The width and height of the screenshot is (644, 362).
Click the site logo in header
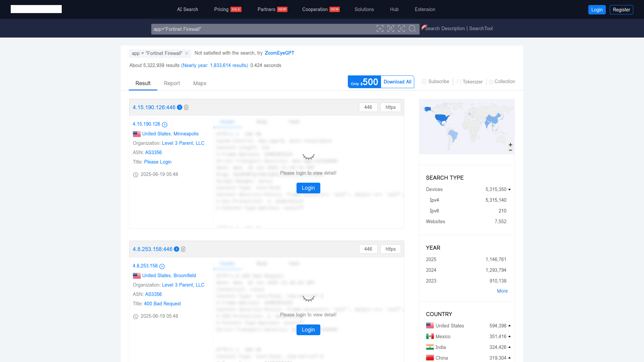(x=36, y=9)
